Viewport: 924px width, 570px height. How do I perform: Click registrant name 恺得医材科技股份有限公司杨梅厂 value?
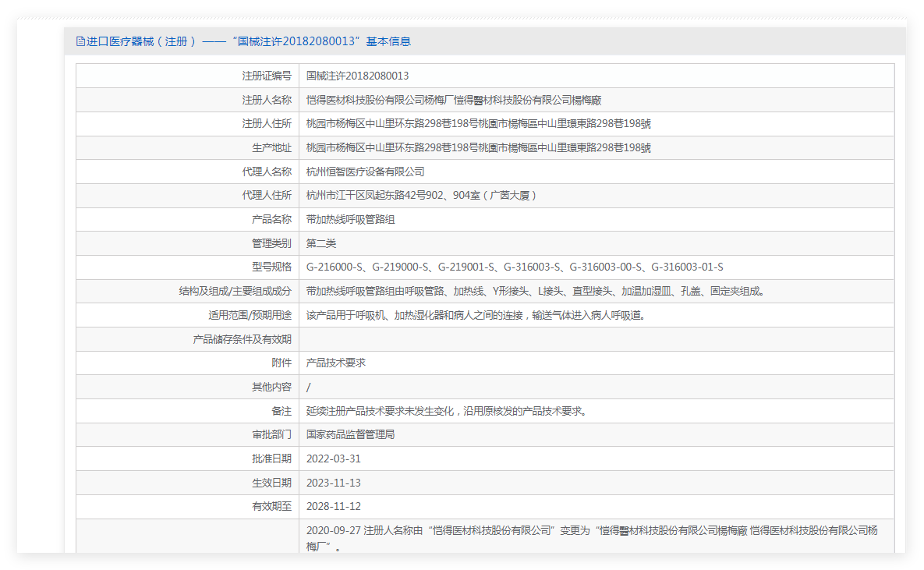click(x=454, y=101)
